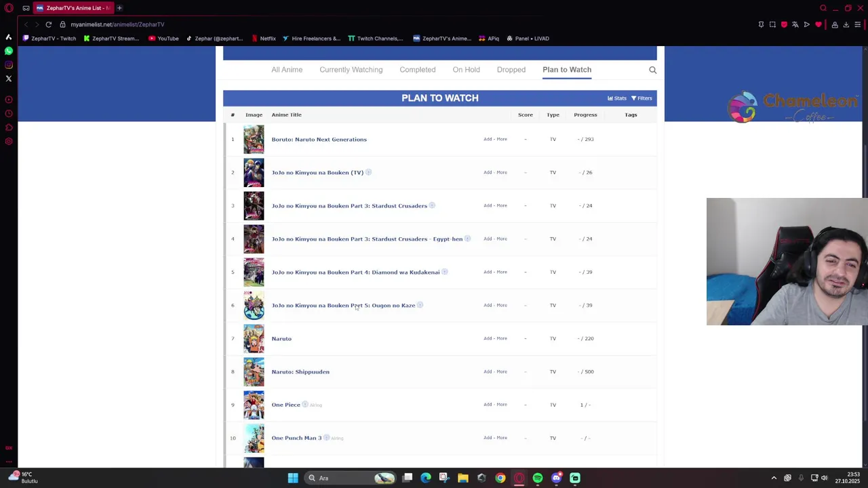Open Windows Start menu
Screen dimensions: 868x488
pyautogui.click(x=293, y=478)
